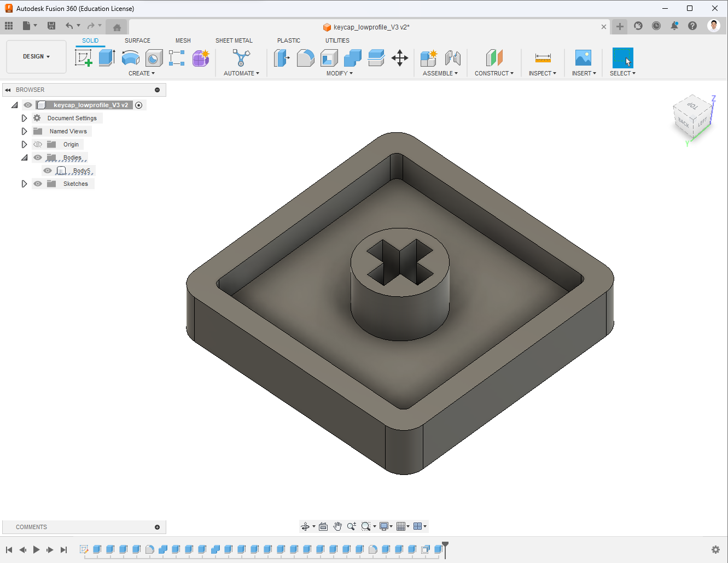728x563 pixels.
Task: Click the Automate tool icon
Action: coord(241,57)
